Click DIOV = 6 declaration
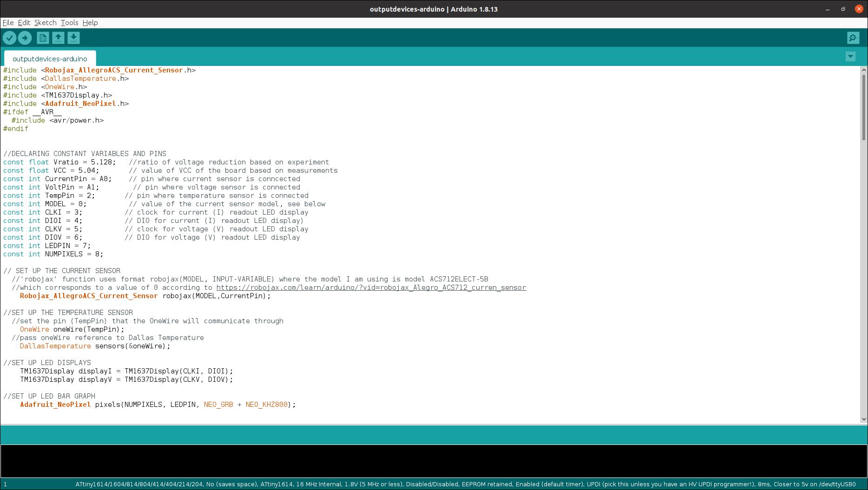This screenshot has height=490, width=868. click(x=43, y=237)
